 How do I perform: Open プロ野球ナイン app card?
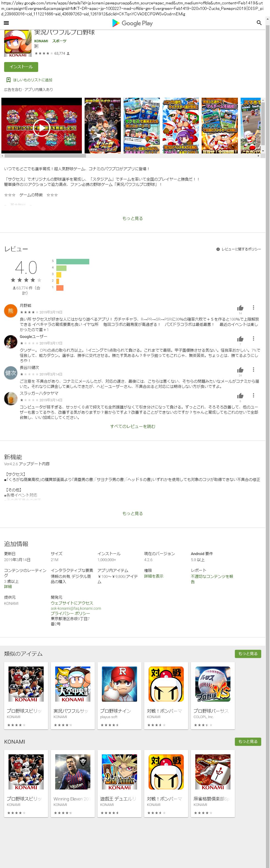point(119,696)
